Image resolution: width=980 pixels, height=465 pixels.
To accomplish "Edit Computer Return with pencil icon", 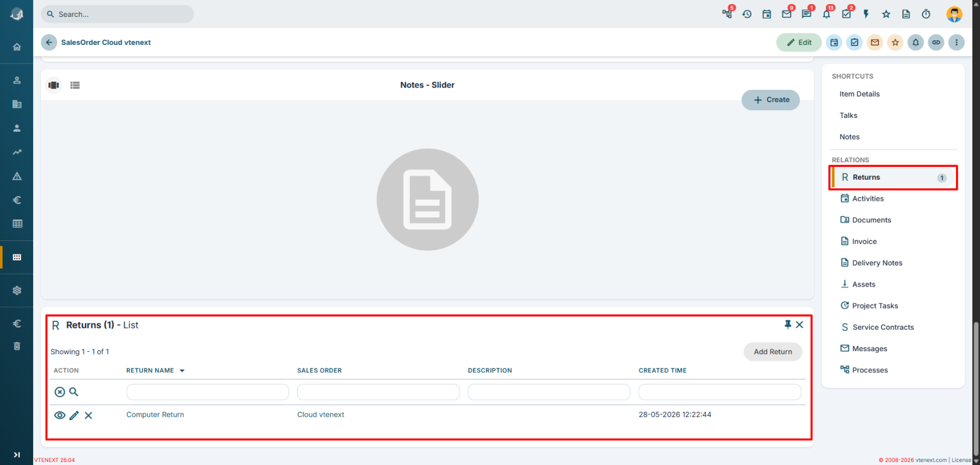I will [x=74, y=415].
